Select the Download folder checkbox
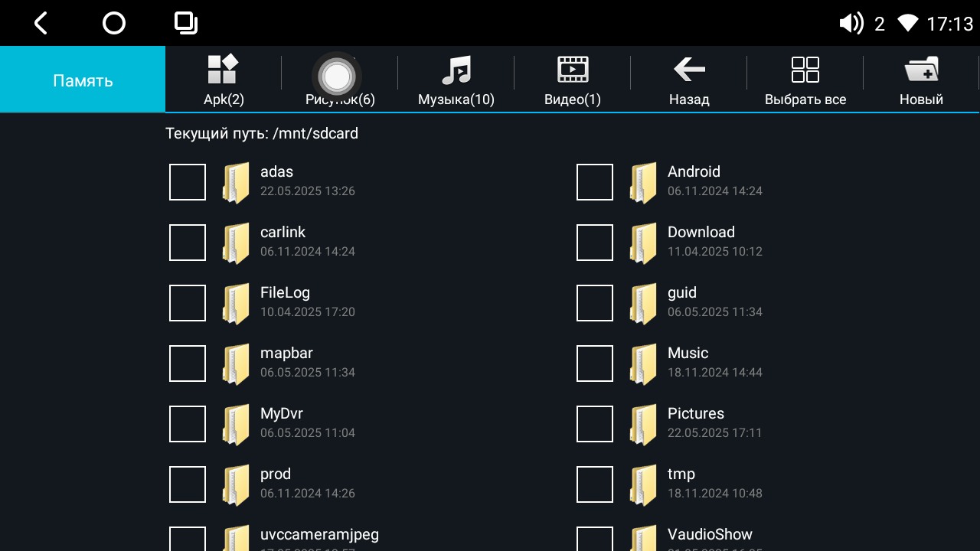980x551 pixels. click(595, 243)
